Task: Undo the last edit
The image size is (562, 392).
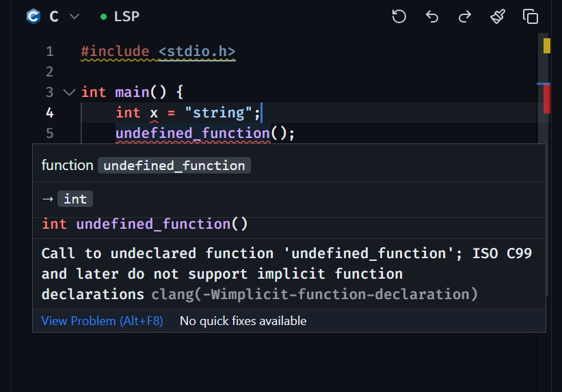Action: tap(432, 16)
